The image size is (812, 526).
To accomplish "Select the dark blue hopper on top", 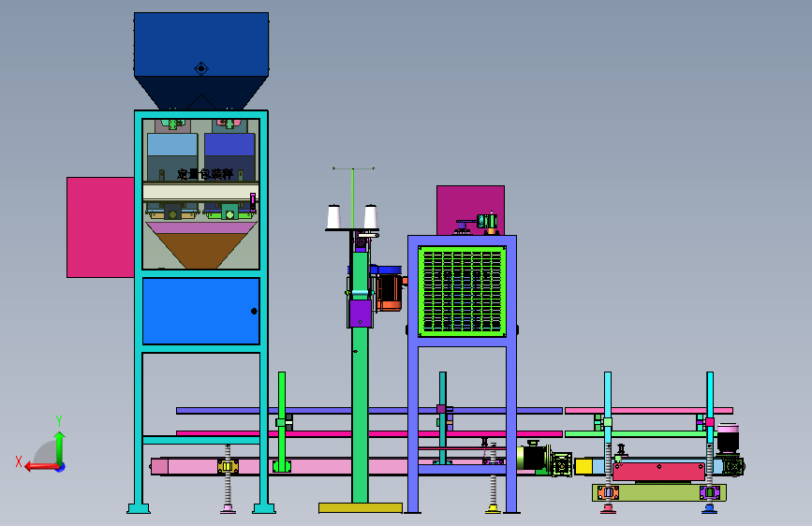I will (x=201, y=60).
